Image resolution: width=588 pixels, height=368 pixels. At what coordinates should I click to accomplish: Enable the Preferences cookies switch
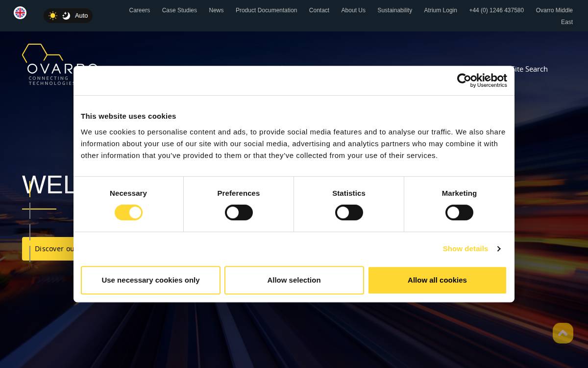click(x=239, y=212)
